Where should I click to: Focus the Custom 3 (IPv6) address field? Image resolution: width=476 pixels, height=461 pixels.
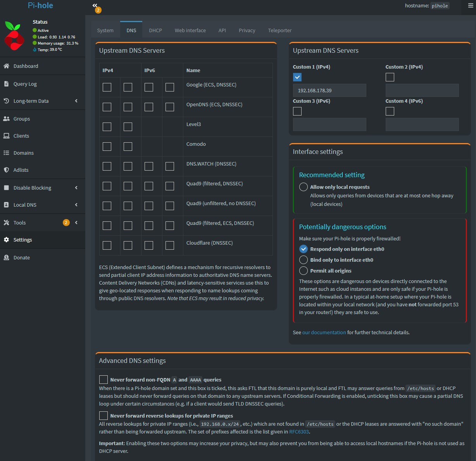click(x=329, y=124)
